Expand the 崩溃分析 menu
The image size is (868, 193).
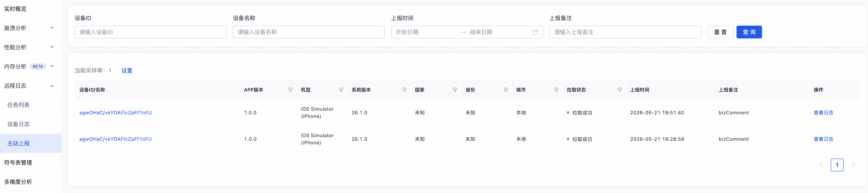52,28
